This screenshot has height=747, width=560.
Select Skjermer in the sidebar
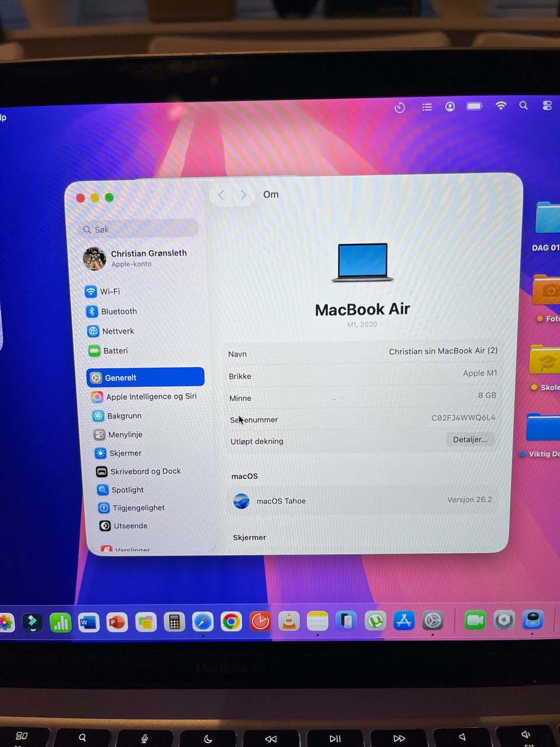[x=118, y=453]
